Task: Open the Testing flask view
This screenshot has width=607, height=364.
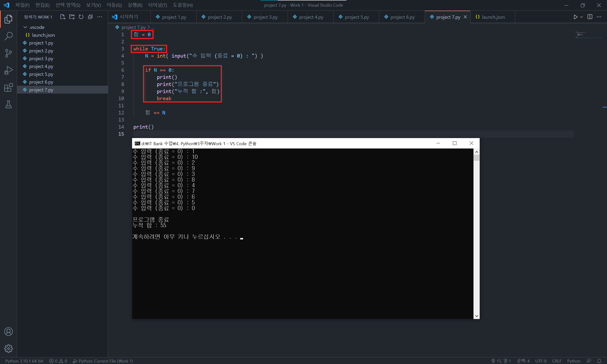Action: tap(8, 105)
